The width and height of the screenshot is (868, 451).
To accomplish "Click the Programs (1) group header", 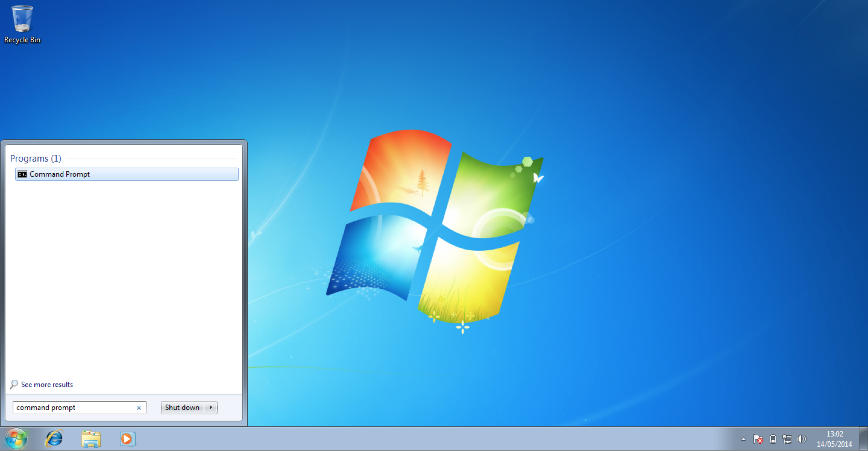I will [x=36, y=159].
